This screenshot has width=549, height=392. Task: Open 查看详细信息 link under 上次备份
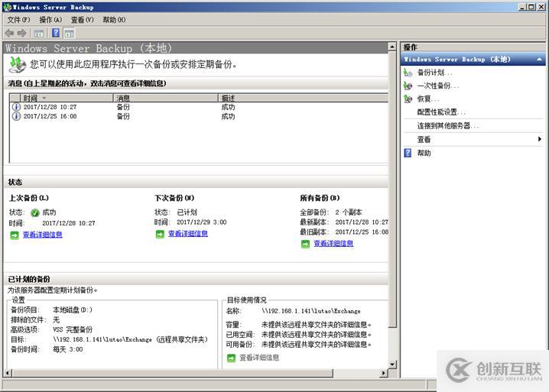tap(43, 235)
